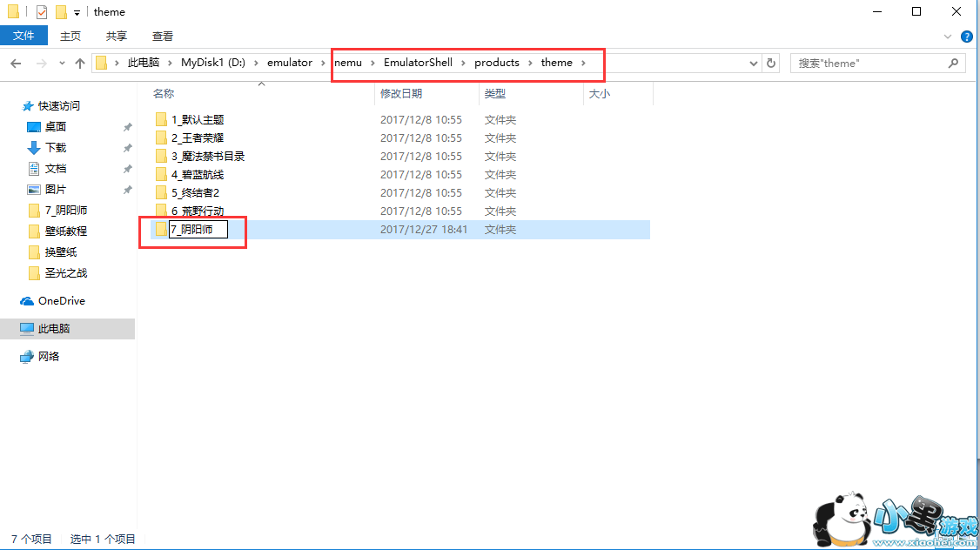The height and width of the screenshot is (550, 980).
Task: Open the address bar history dropdown
Action: pyautogui.click(x=753, y=64)
